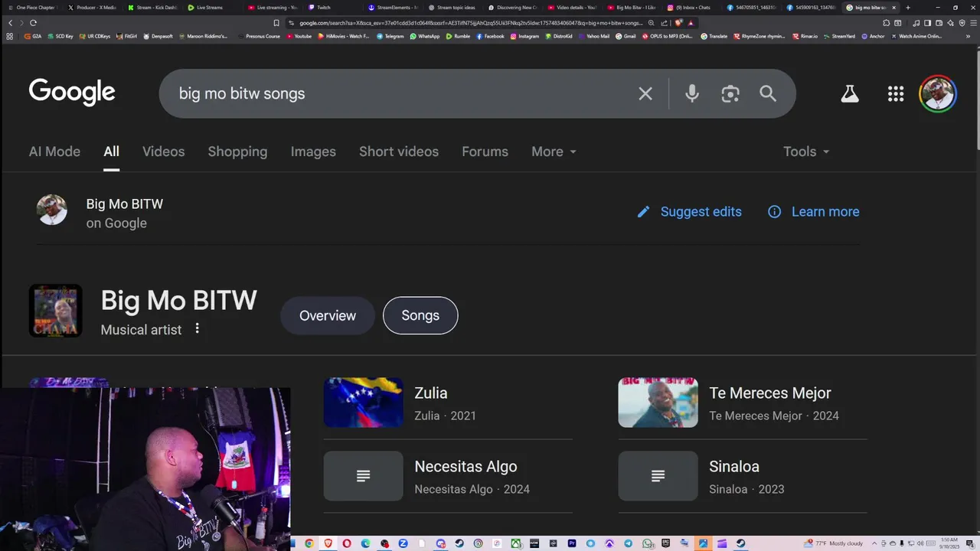Open Premiere Pro from the taskbar
The height and width of the screenshot is (551, 980).
coord(572,543)
